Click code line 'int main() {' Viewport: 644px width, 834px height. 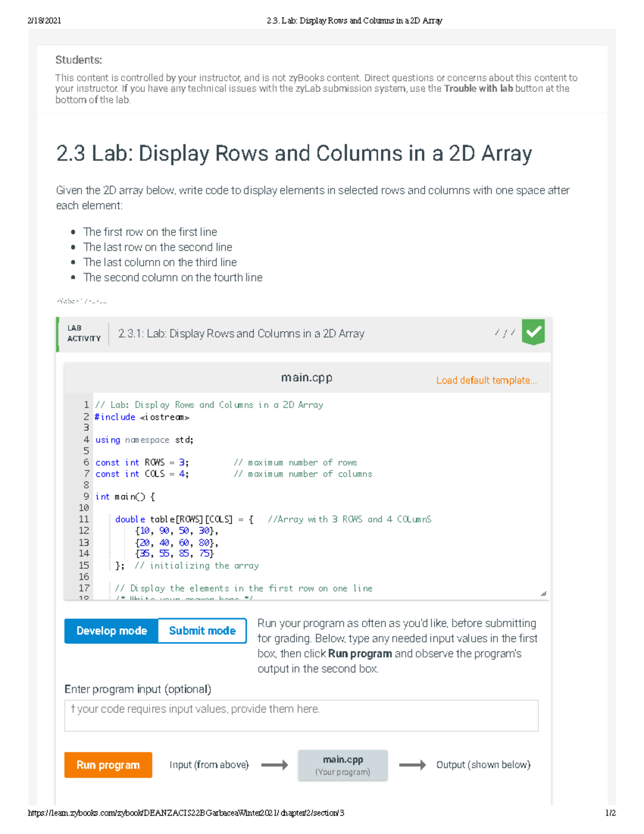(125, 497)
